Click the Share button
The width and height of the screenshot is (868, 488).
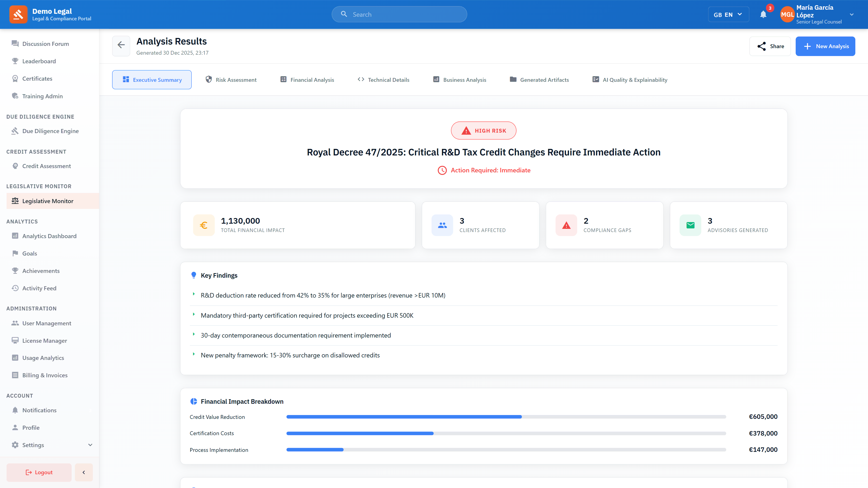(770, 46)
